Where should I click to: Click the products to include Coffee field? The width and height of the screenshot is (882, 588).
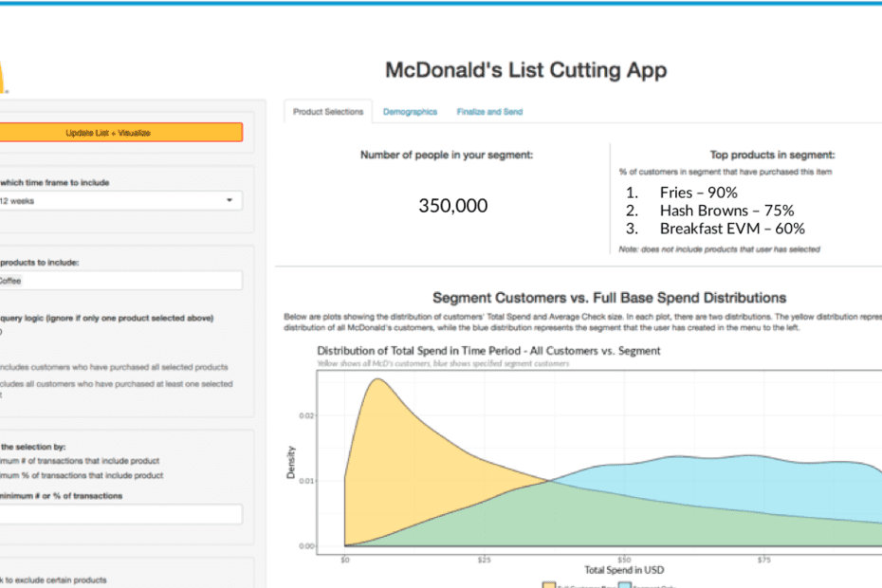(x=120, y=281)
